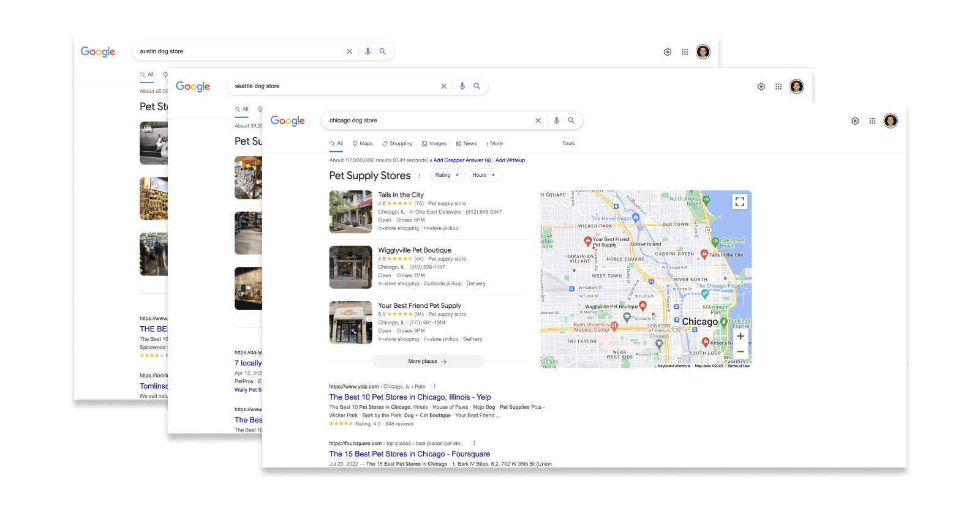
Task: Switch to the Maps tab
Action: pyautogui.click(x=363, y=144)
